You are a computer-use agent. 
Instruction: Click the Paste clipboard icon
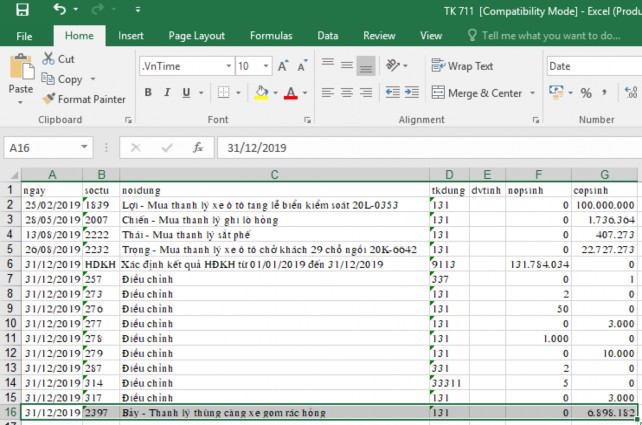tap(21, 68)
